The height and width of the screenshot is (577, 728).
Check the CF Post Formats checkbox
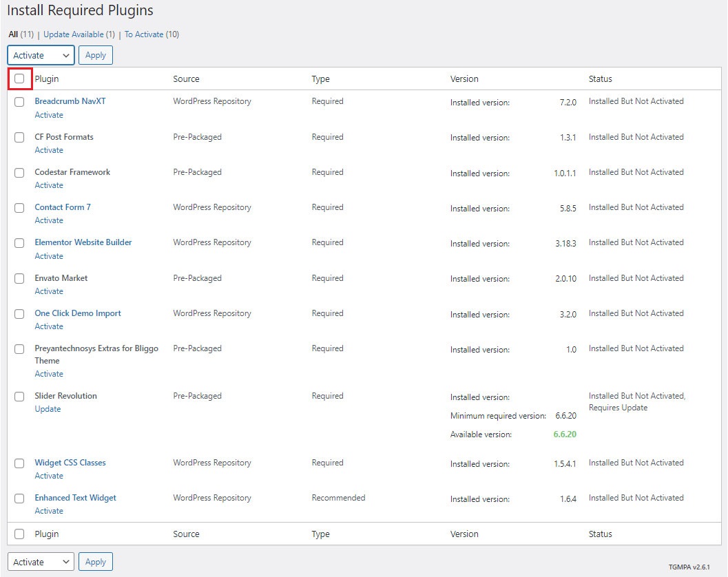[19, 138]
